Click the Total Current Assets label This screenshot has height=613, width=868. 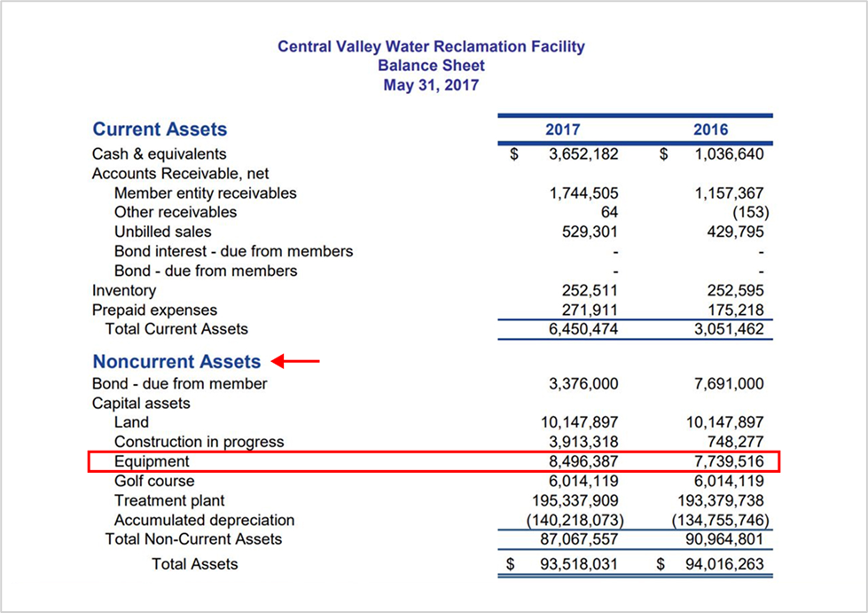176,329
